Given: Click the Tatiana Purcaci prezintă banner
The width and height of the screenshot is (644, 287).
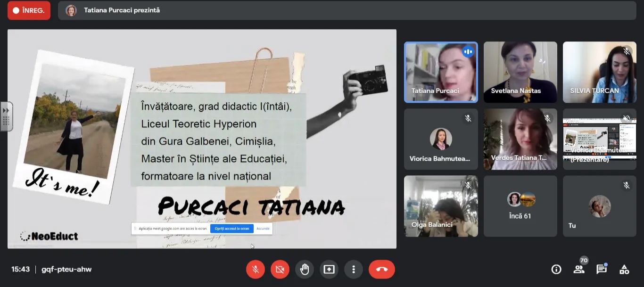Looking at the screenshot, I should tap(122, 10).
